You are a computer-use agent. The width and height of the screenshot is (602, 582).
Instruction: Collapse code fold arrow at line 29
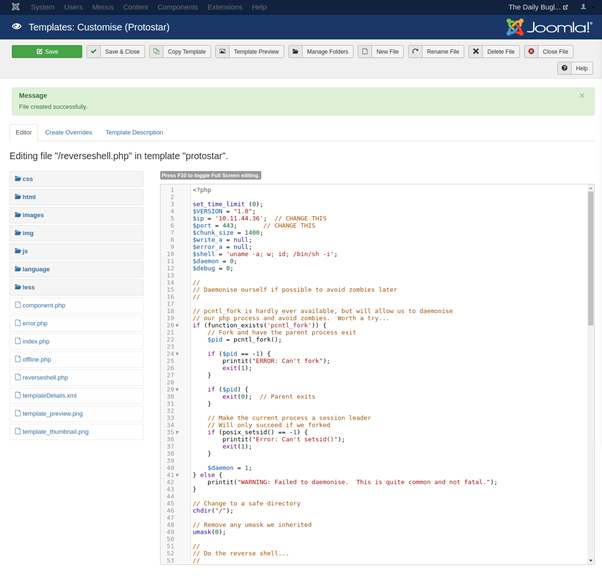[x=177, y=390]
